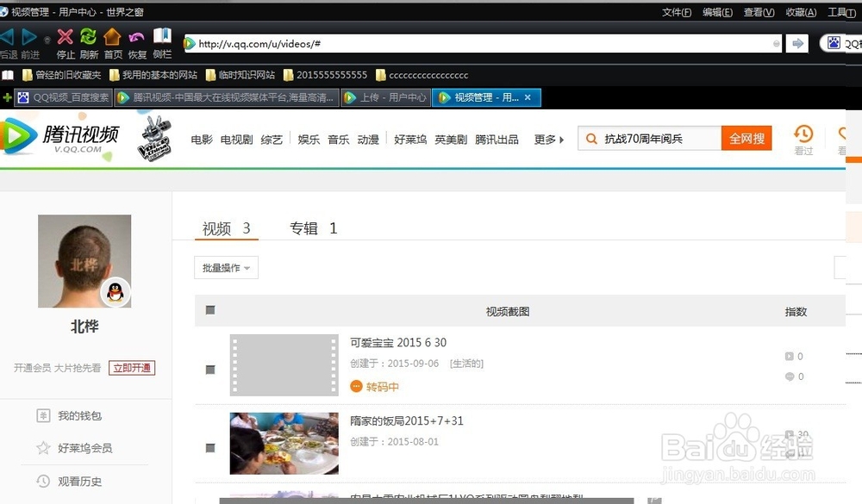Image resolution: width=862 pixels, height=504 pixels.
Task: Check the box for 可爱宝宝 2015 6 30
Action: 210,370
